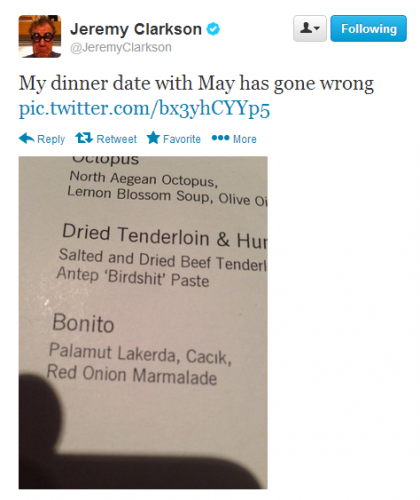Click the Favorite text label
Screen dimensions: 420x500
[182, 139]
